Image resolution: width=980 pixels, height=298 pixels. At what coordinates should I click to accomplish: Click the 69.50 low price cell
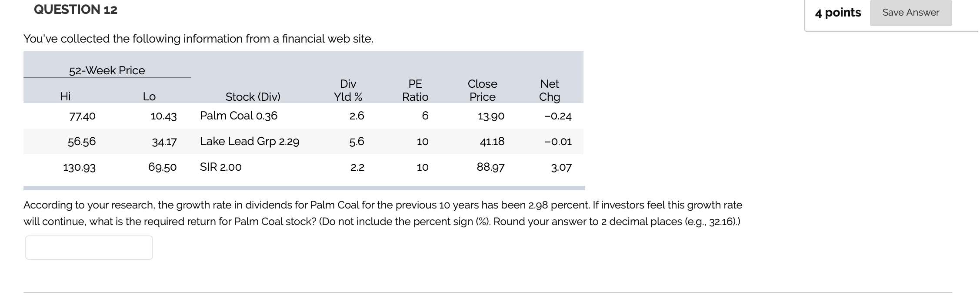[x=162, y=167]
